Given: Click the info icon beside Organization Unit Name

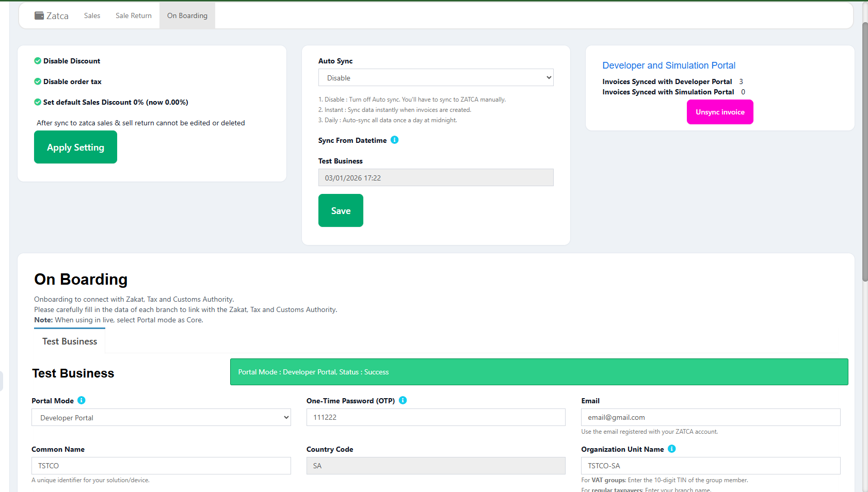Looking at the screenshot, I should click(x=671, y=449).
